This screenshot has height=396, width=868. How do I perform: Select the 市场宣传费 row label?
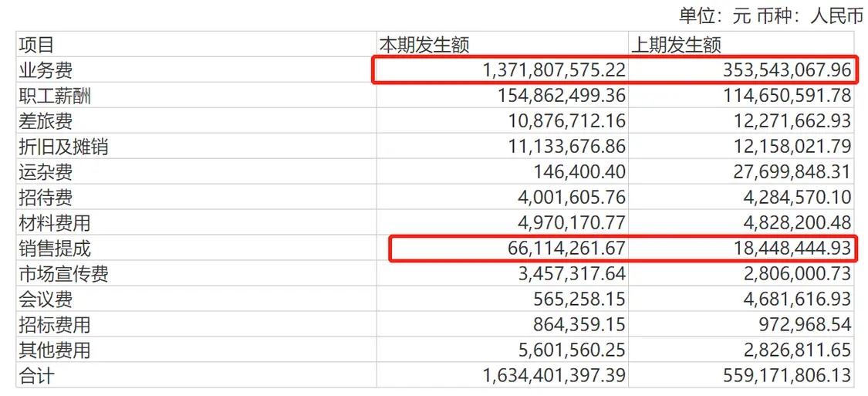click(x=64, y=274)
